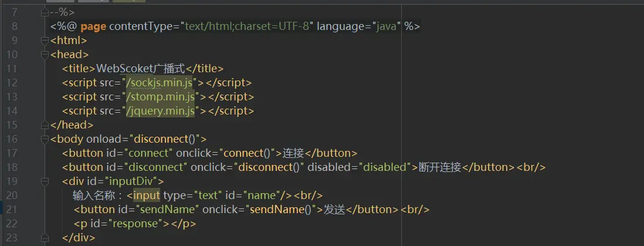This screenshot has height=246, width=644.
Task: Click the fold end marker beside </div>
Action: pyautogui.click(x=45, y=237)
